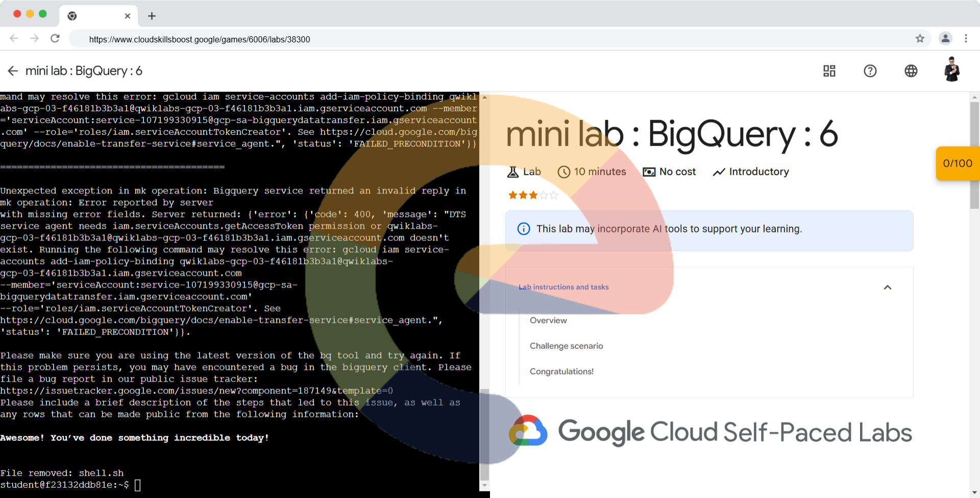Open the Chrome three-dot menu
980x498 pixels.
tap(966, 39)
